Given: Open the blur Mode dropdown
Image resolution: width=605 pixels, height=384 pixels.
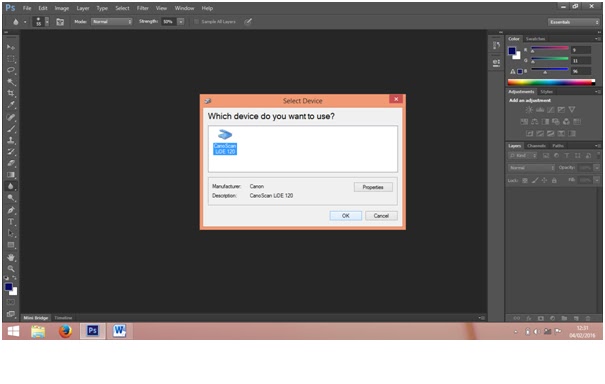Looking at the screenshot, I should 112,22.
